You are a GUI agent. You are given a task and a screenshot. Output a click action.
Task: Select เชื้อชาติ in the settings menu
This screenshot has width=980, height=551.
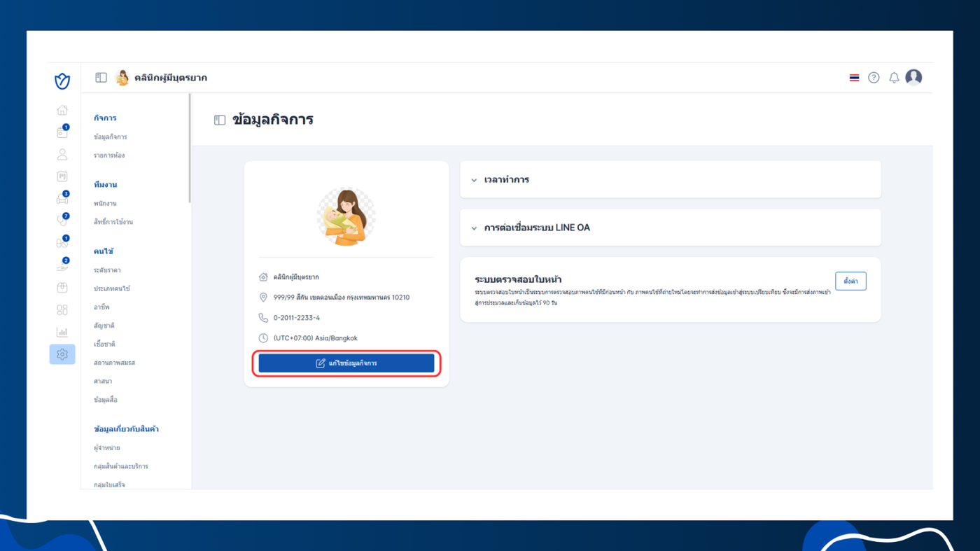click(x=104, y=344)
